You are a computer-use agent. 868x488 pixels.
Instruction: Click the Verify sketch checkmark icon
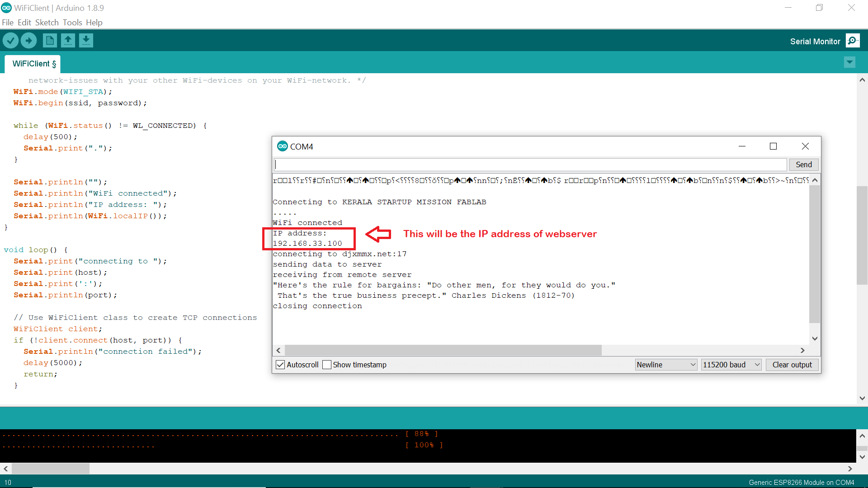tap(11, 41)
